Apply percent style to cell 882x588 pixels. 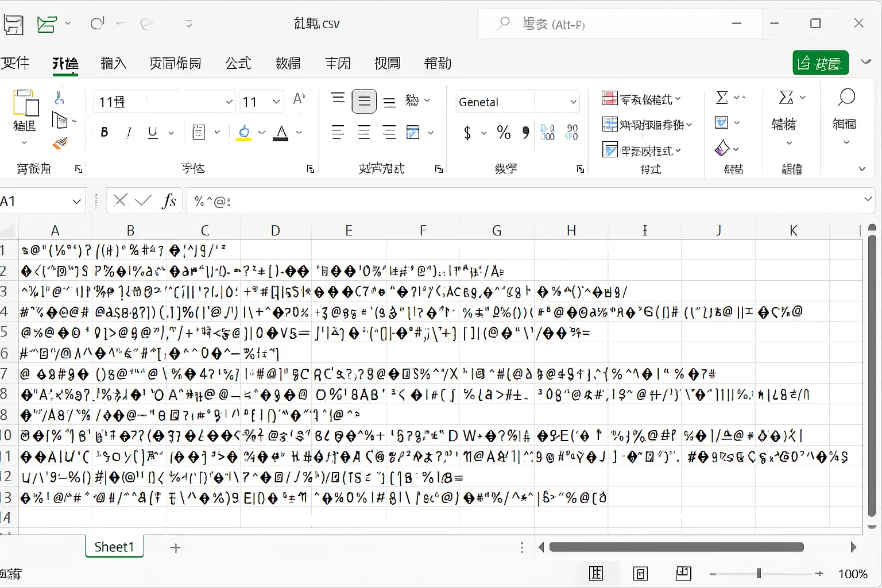504,133
